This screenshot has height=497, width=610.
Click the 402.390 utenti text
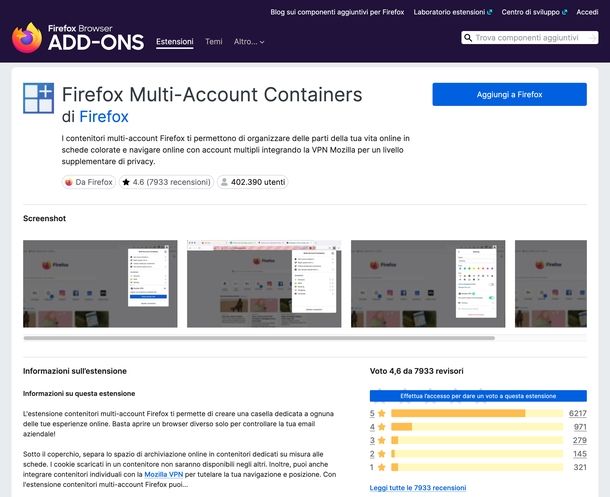[x=258, y=182]
